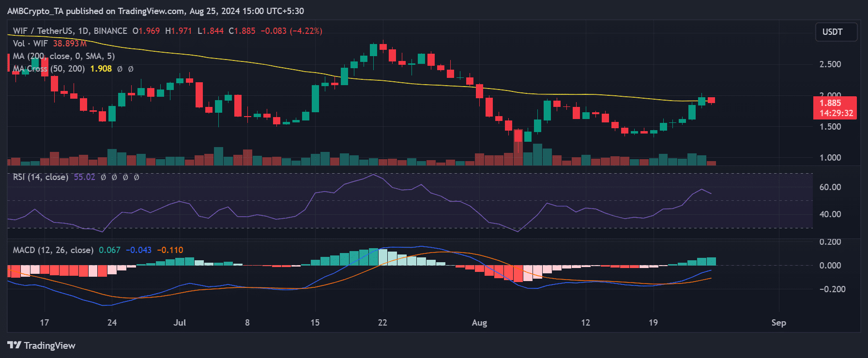Click the Vol · WIF indicator label
The width and height of the screenshot is (868, 358).
click(30, 44)
